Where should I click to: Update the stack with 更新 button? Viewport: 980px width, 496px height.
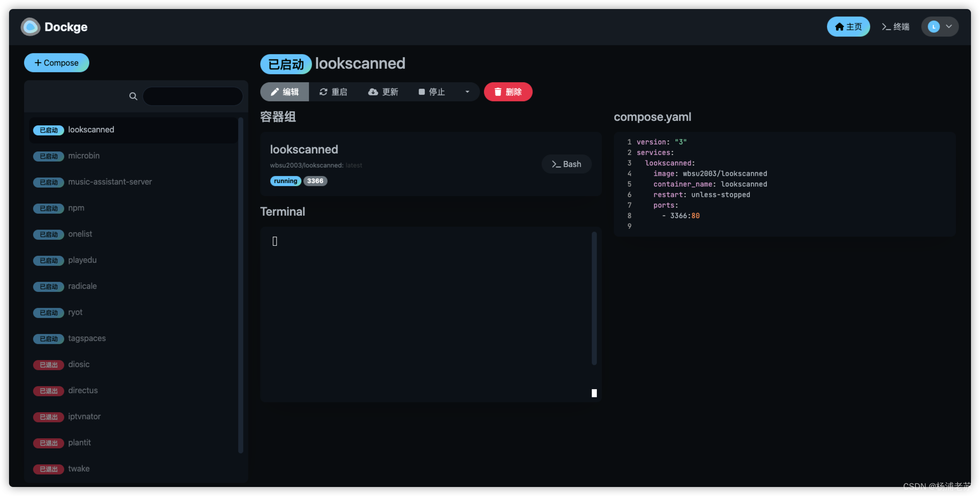[383, 92]
